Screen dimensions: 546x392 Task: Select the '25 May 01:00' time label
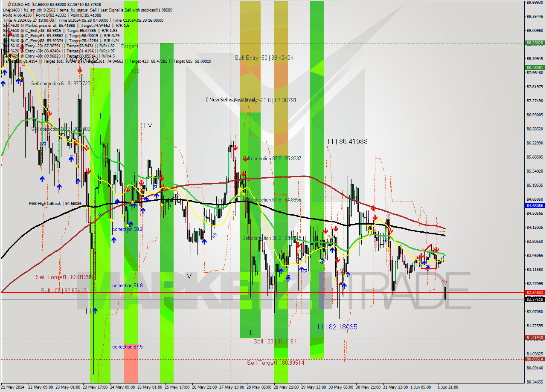point(150,387)
